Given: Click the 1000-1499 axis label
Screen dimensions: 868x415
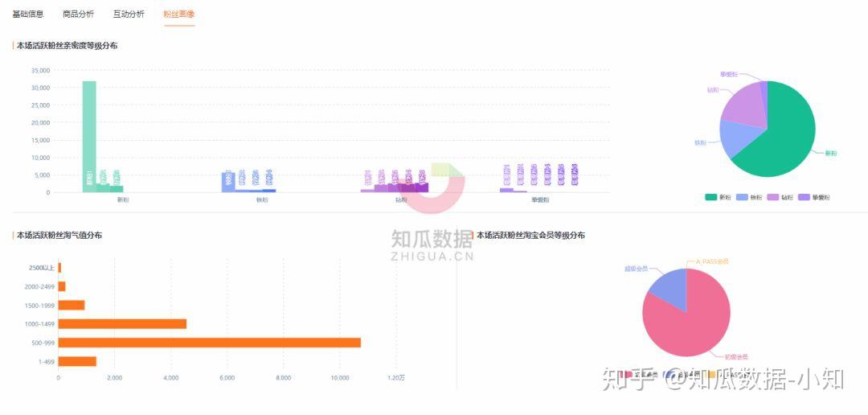Looking at the screenshot, I should coord(39,324).
